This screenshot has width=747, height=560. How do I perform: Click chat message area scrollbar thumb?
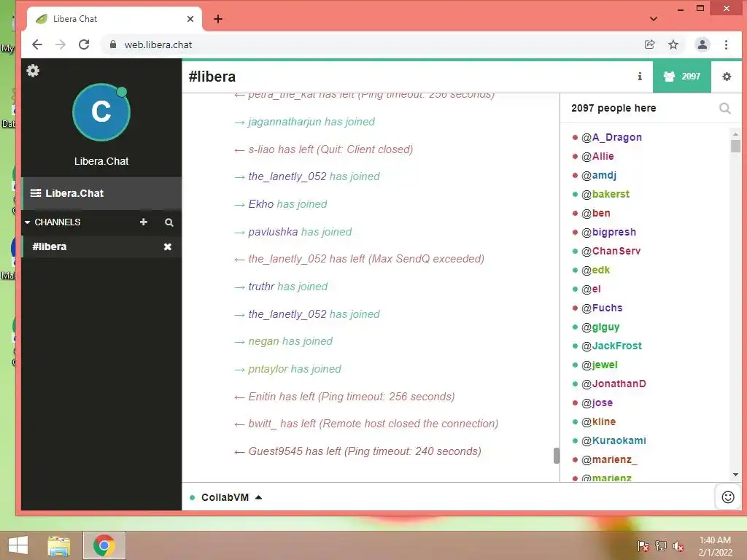(556, 455)
